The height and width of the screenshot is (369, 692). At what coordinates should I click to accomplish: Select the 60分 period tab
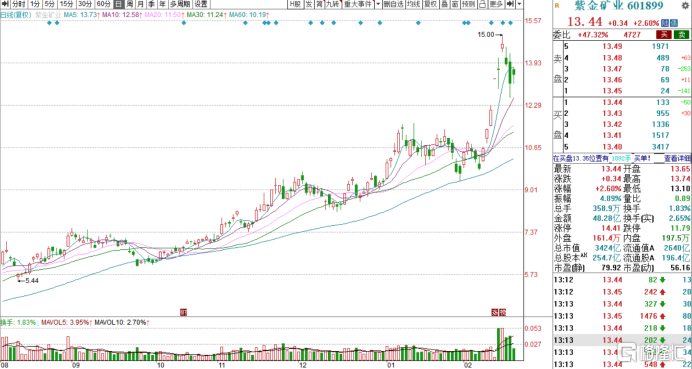103,4
